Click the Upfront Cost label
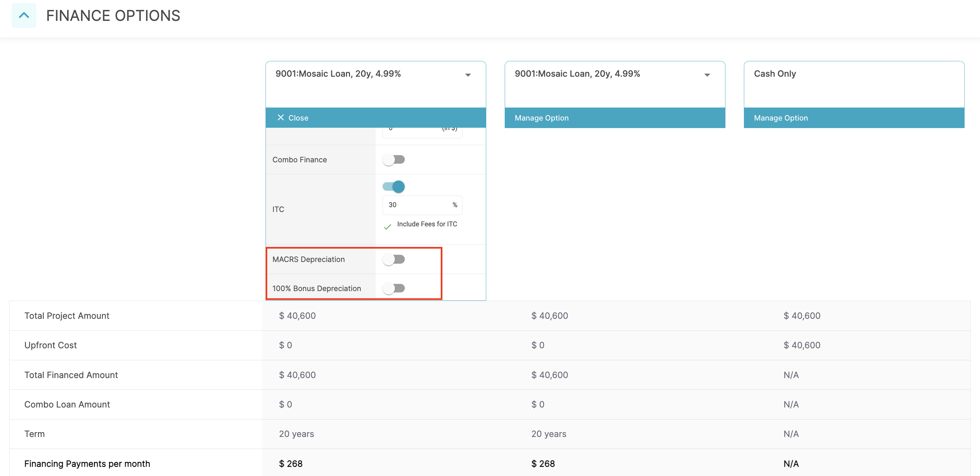This screenshot has height=476, width=980. coord(51,346)
